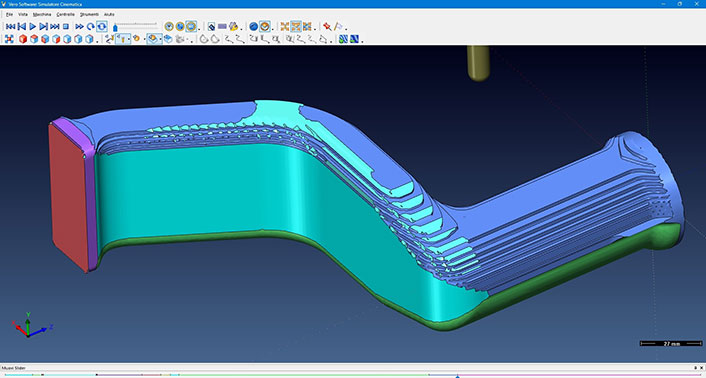Toggle the highlighted third round gold-rimmed icon
Viewport: 706px width, 378px height.
pos(191,27)
